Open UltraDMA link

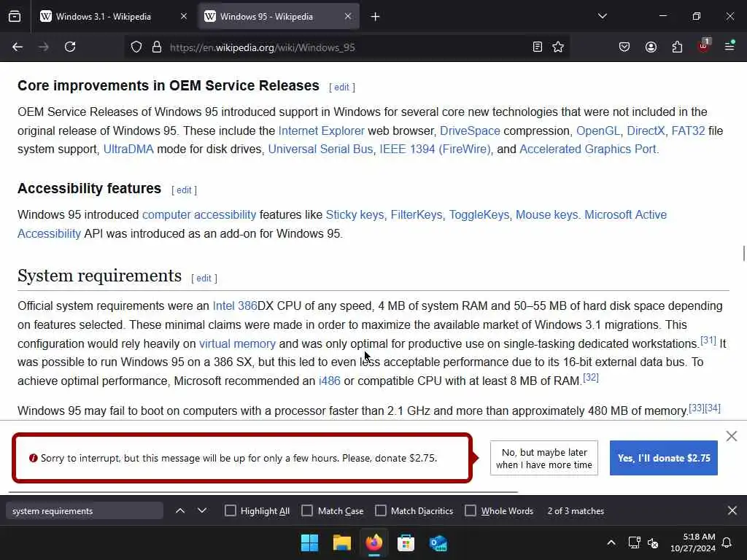click(128, 149)
